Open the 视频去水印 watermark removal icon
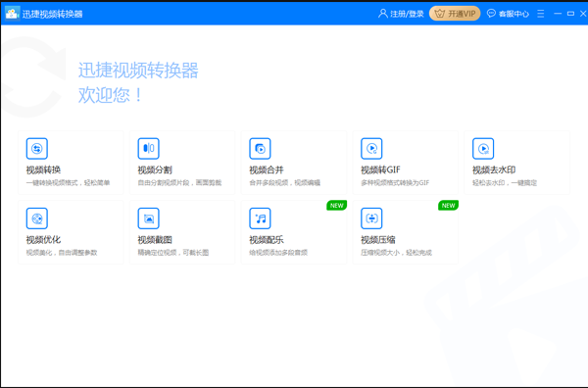Image resolution: width=588 pixels, height=388 pixels. click(x=483, y=149)
